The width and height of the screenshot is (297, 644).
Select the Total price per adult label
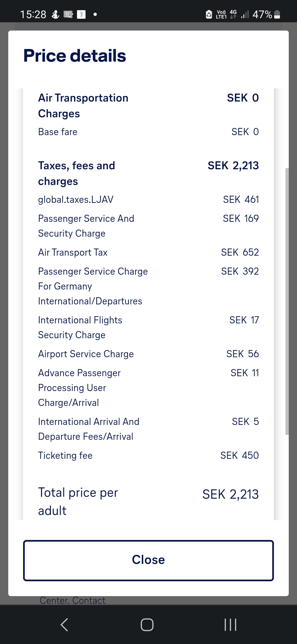click(78, 501)
